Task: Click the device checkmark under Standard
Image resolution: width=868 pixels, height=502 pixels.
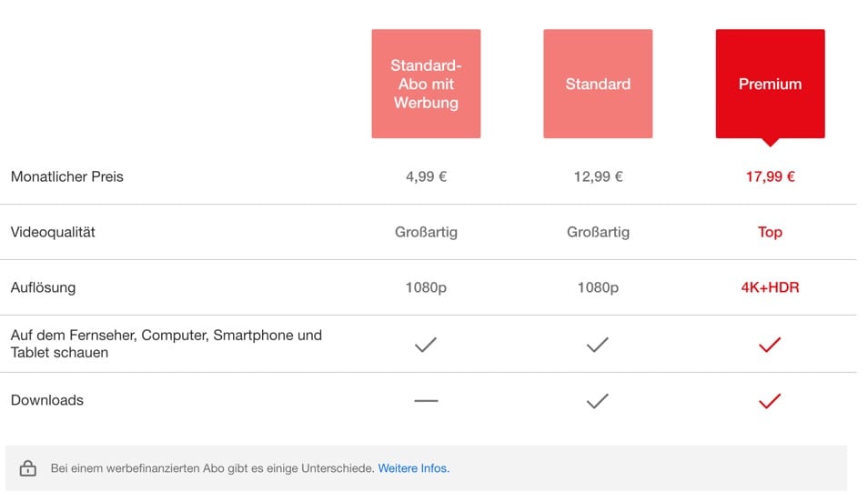Action: pyautogui.click(x=597, y=345)
